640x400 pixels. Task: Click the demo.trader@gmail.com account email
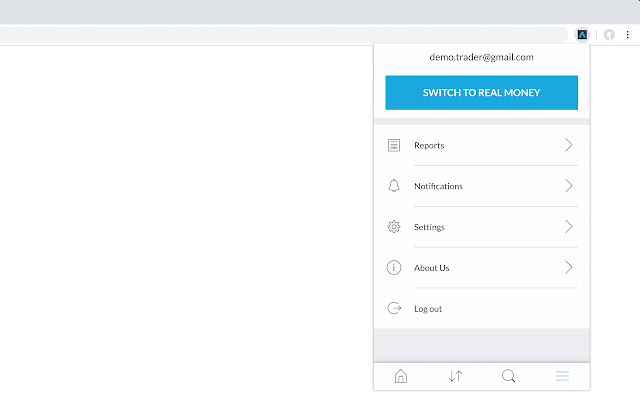click(x=481, y=58)
